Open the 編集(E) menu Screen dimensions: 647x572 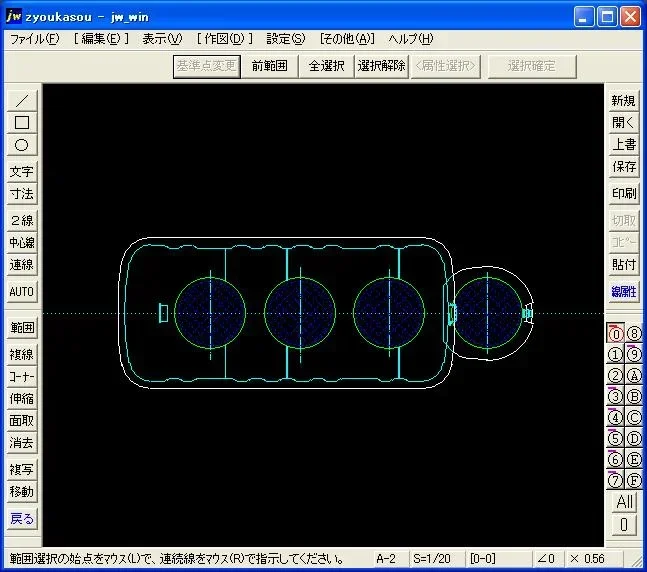pos(101,39)
